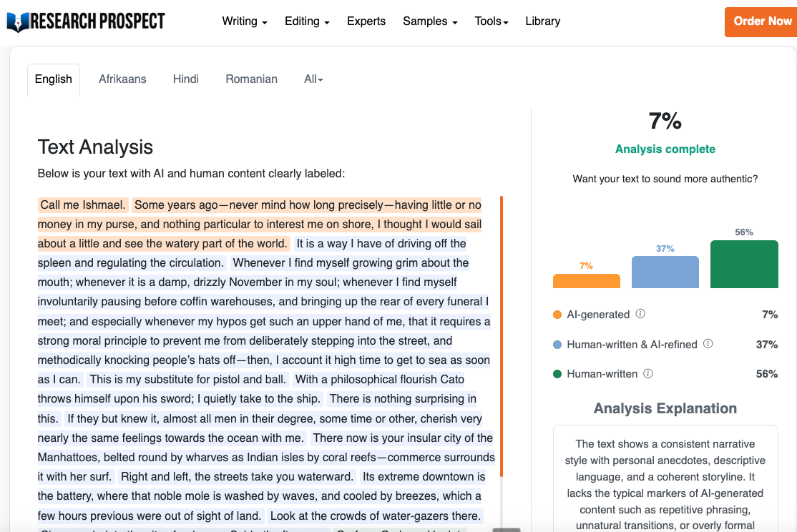This screenshot has height=532, width=797.
Task: Click the green Human-written legend dot
Action: coord(557,374)
